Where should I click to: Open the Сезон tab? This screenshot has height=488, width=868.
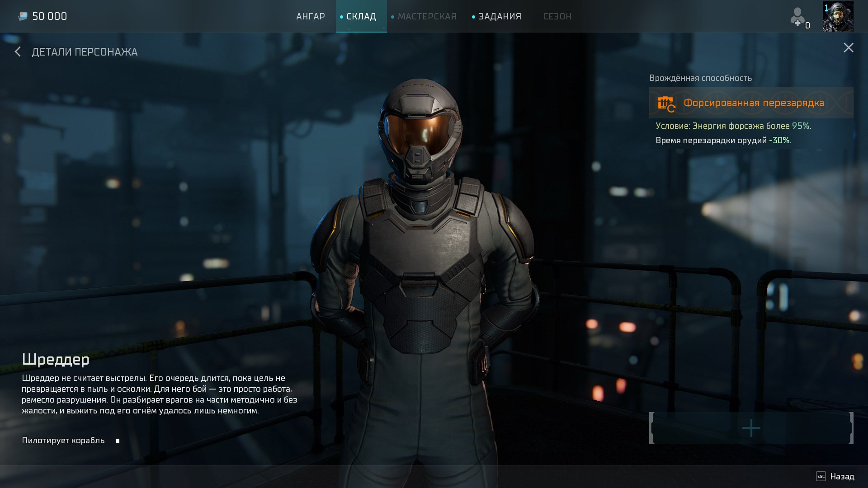point(557,17)
